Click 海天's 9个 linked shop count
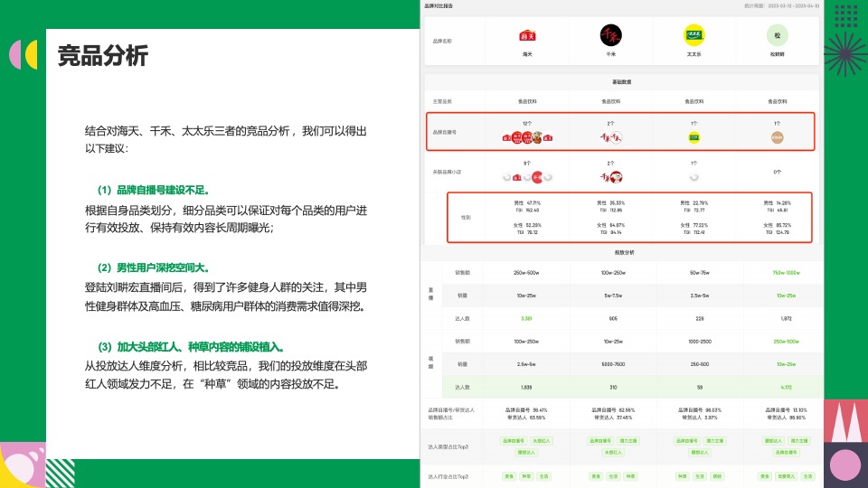 pos(527,164)
